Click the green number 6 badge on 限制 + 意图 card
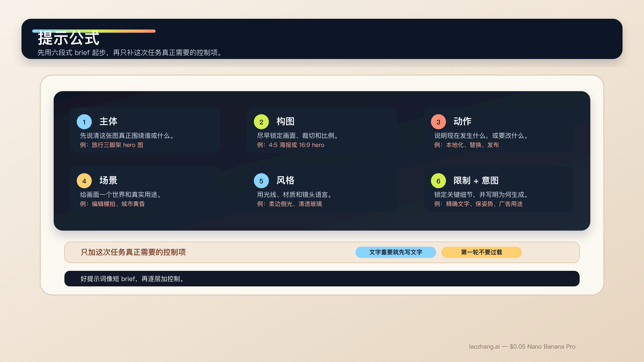Image resolution: width=644 pixels, height=362 pixels. (x=438, y=181)
